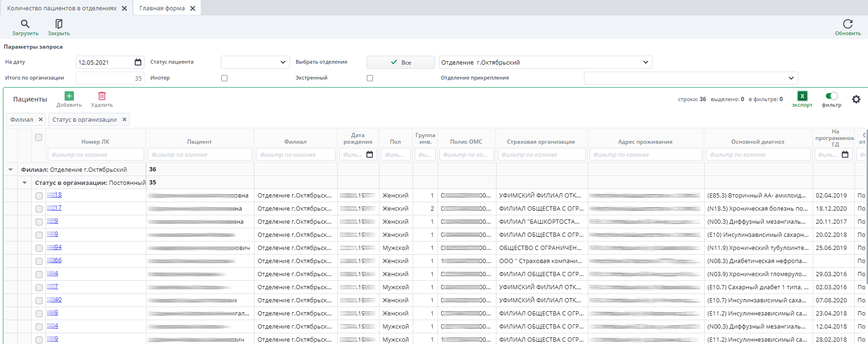Click the Загрузить search icon
868x344 pixels.
25,24
